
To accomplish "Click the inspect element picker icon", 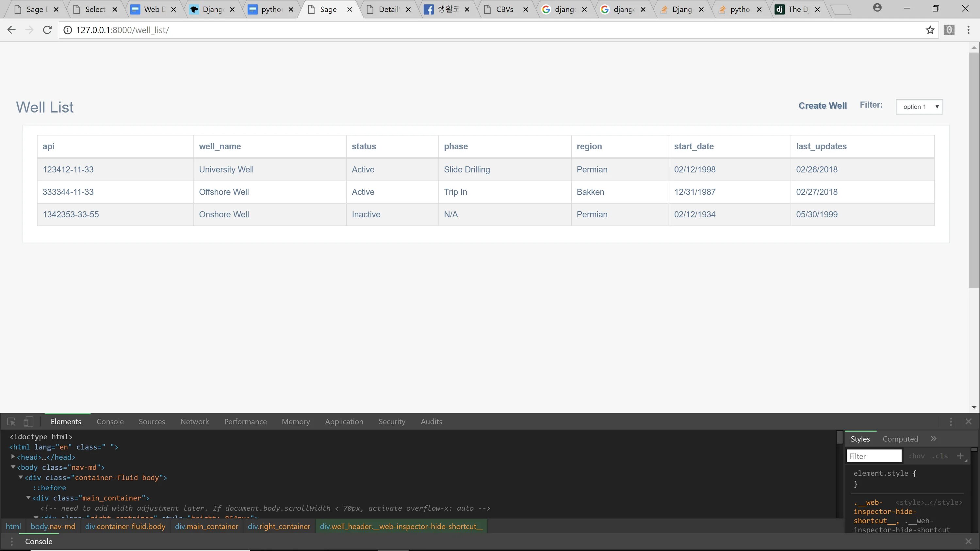I will pos(11,422).
